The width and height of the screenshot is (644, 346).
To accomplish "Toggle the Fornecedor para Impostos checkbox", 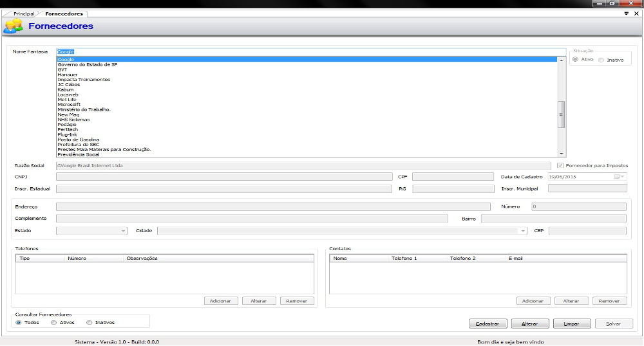I will pyautogui.click(x=560, y=165).
